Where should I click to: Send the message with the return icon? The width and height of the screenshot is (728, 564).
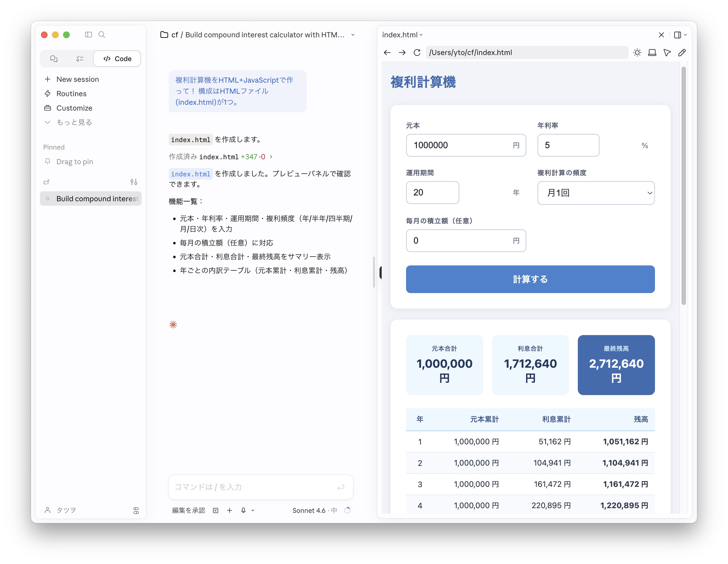point(341,487)
